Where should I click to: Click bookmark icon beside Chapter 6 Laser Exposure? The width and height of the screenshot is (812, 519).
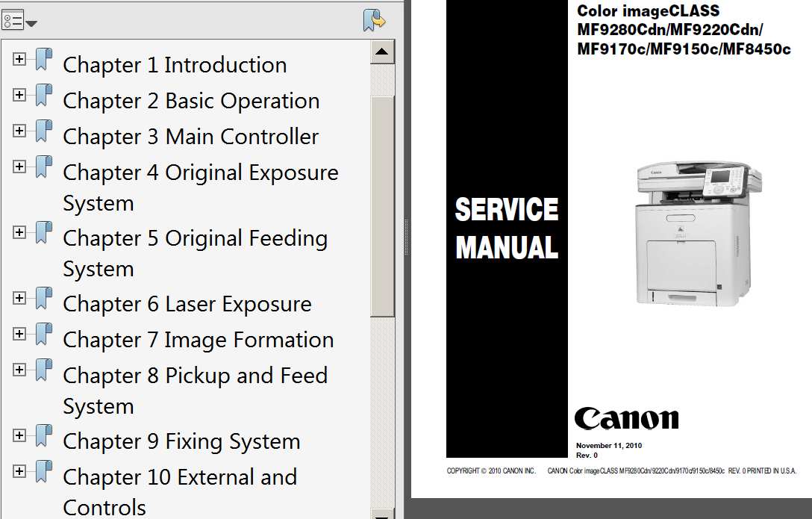(44, 298)
